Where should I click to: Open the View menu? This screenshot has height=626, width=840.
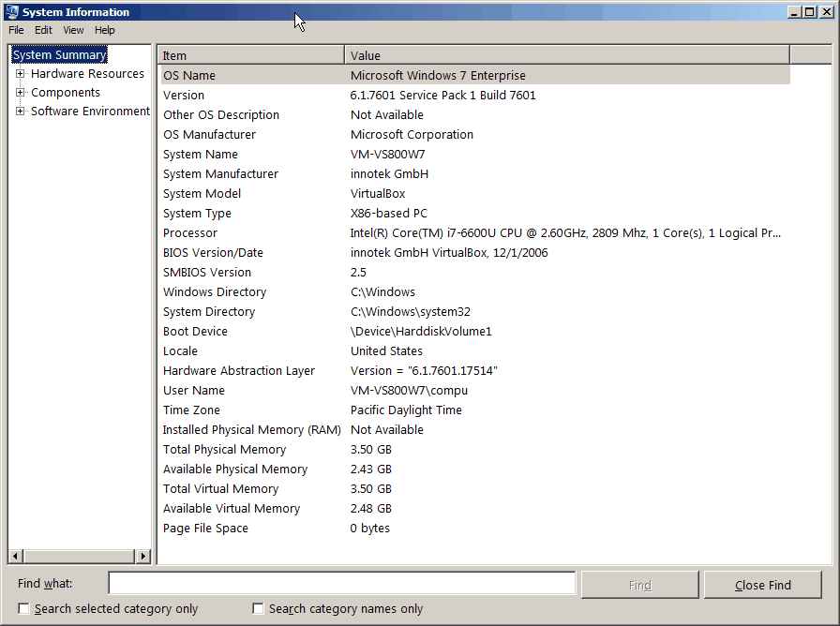coord(73,30)
